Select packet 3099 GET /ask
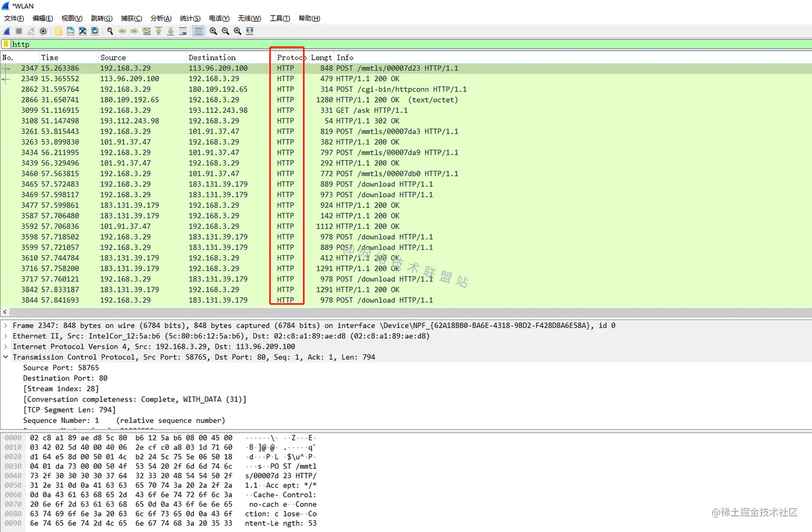Screen dimensions: 812x532 pos(406,110)
